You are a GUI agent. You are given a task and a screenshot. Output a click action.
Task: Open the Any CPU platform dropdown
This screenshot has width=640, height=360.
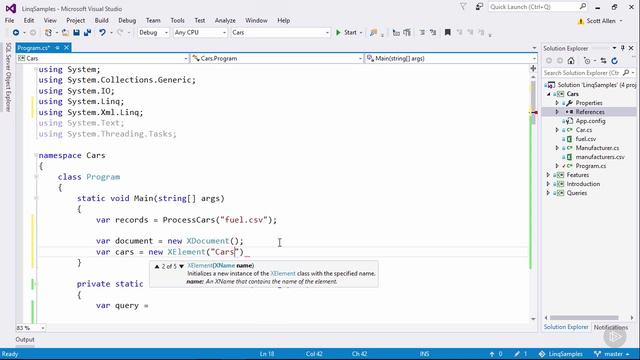coord(224,33)
